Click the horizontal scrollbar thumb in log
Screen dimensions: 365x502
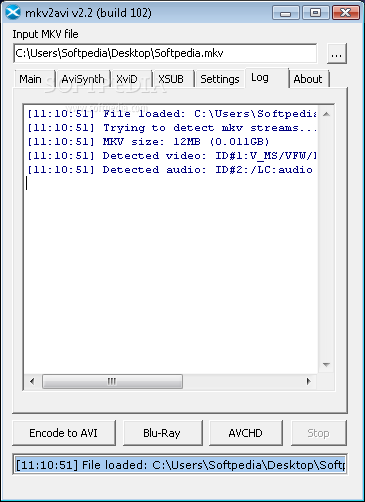point(112,381)
